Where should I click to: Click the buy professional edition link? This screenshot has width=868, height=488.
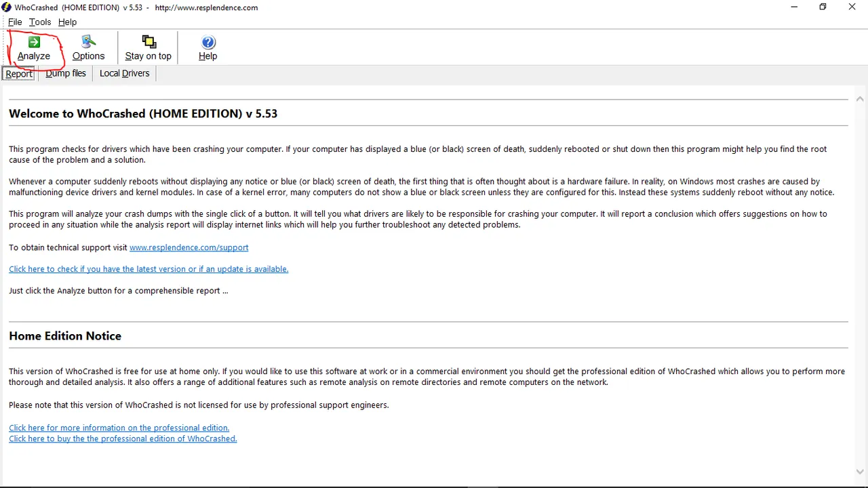click(123, 439)
